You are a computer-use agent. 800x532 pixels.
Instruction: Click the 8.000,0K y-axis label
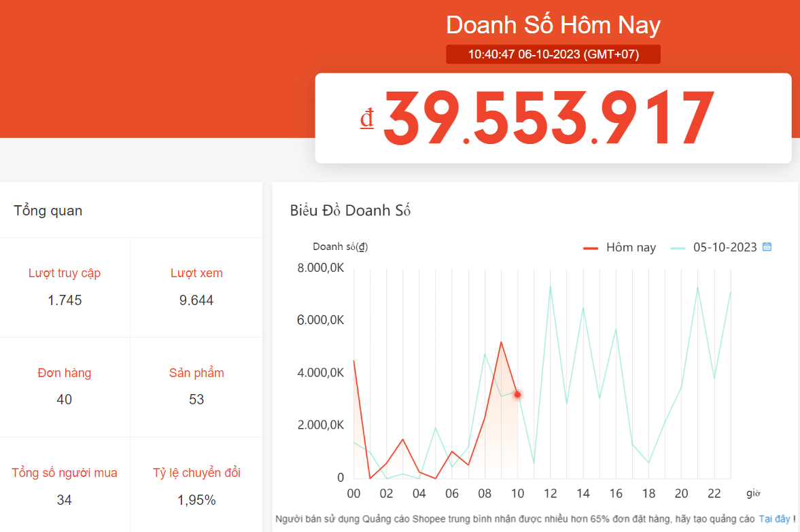[x=320, y=268]
